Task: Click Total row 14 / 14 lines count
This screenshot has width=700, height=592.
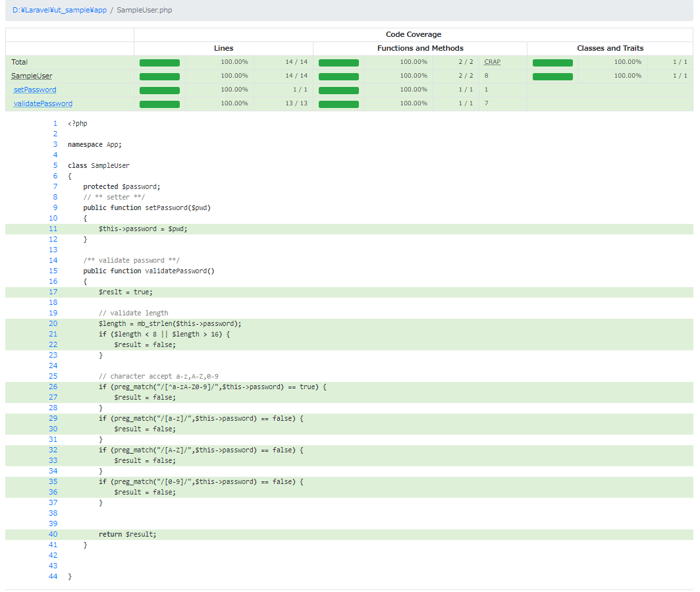Action: [x=296, y=62]
